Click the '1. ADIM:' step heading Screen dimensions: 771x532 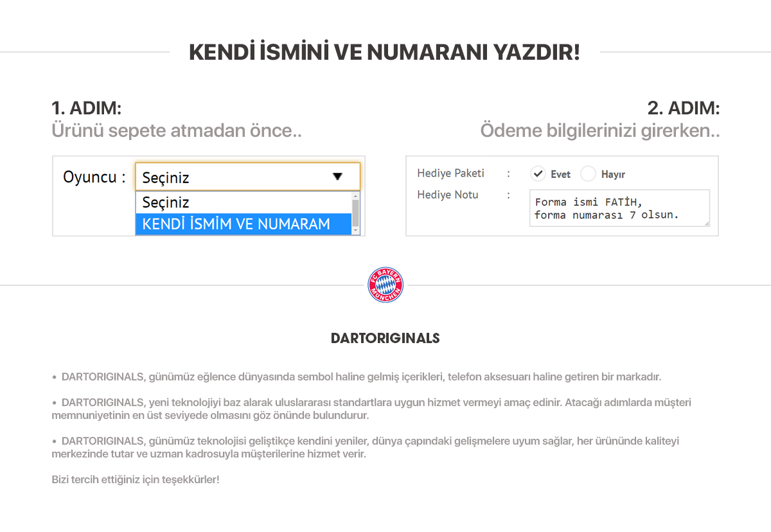pyautogui.click(x=86, y=108)
